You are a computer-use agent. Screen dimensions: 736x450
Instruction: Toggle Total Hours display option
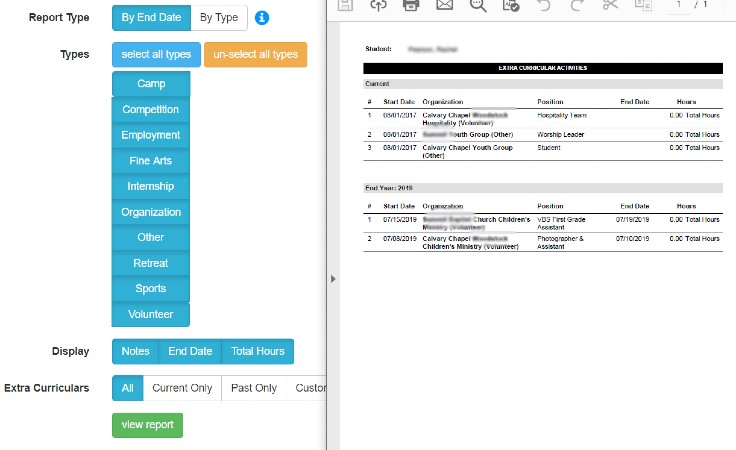coord(258,351)
